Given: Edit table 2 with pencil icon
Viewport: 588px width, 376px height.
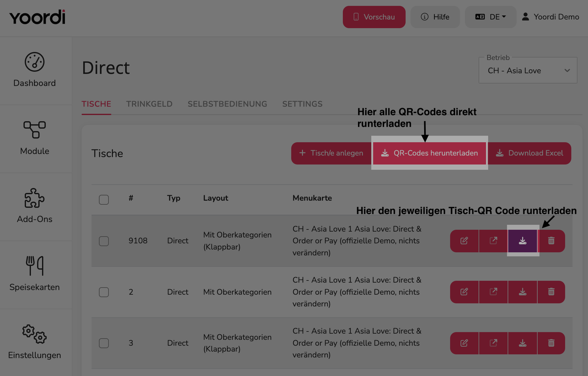Looking at the screenshot, I should (464, 292).
